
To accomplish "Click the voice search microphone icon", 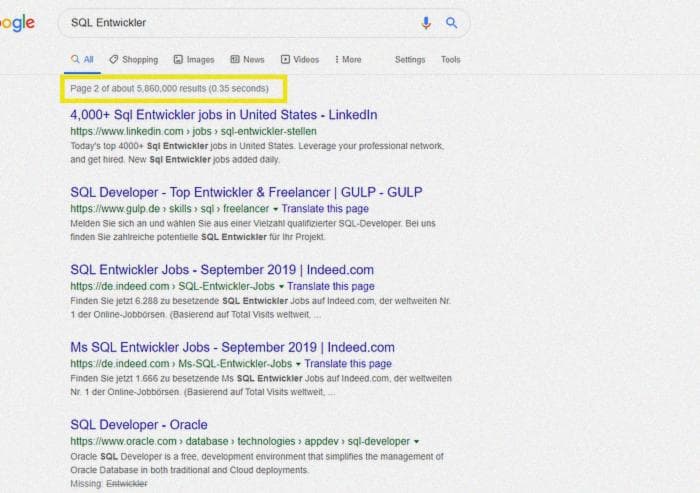I will pyautogui.click(x=426, y=23).
